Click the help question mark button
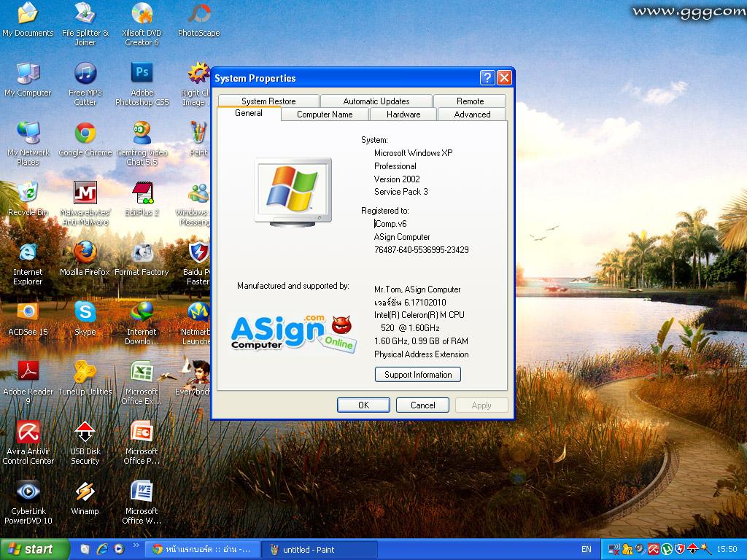The image size is (747, 560). pos(487,77)
